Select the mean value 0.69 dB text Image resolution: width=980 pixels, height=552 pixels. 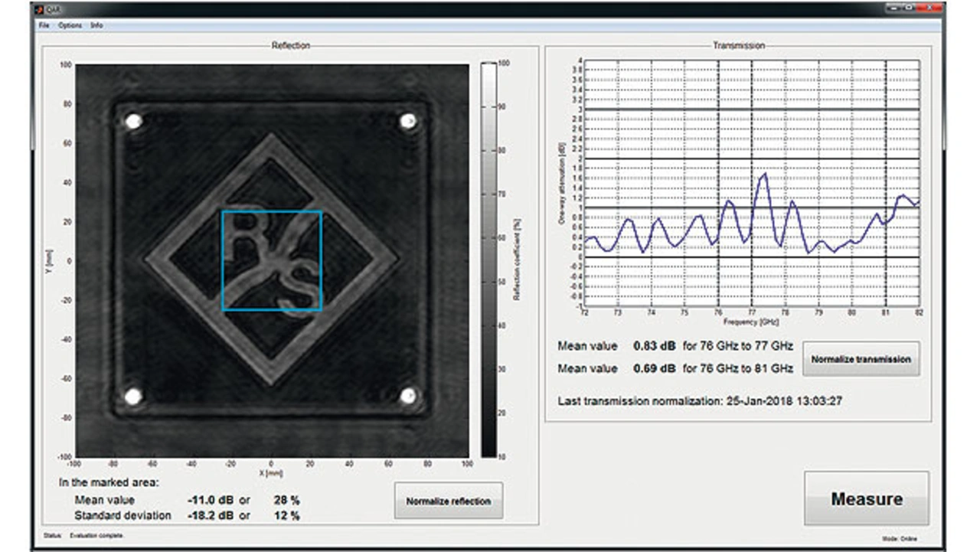655,369
